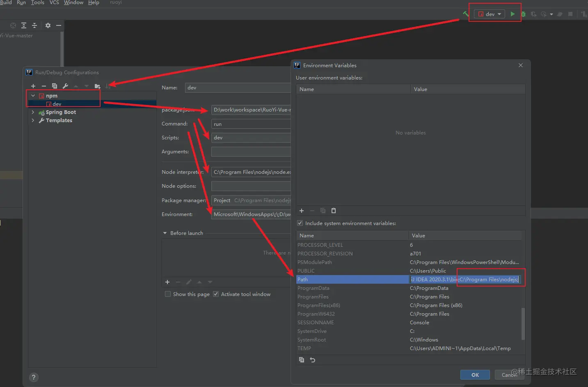
Task: Click the wrench icon in the configurations toolbar
Action: coord(65,86)
